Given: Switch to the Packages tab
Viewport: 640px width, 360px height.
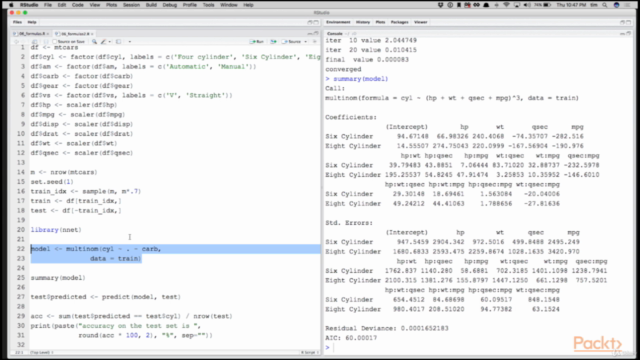Looking at the screenshot, I should coord(399,22).
